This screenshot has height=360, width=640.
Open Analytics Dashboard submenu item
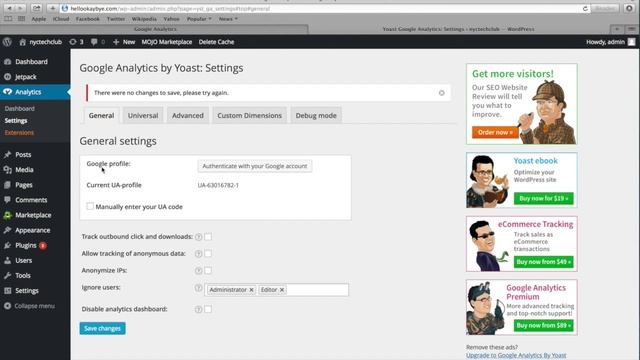tap(20, 109)
